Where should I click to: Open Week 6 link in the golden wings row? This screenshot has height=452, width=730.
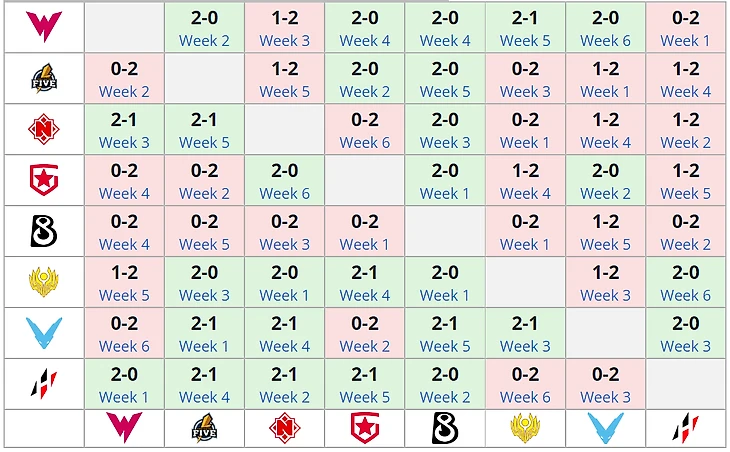pos(686,296)
